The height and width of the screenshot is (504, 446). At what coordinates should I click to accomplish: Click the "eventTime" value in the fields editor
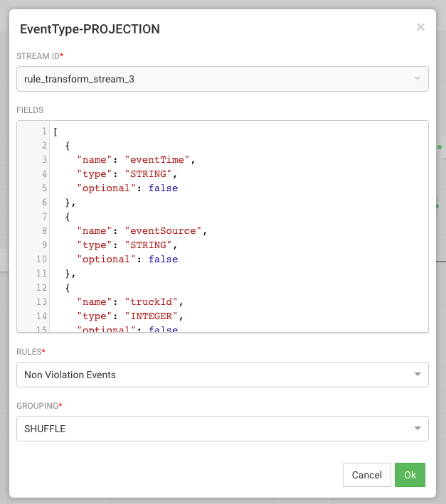(x=160, y=160)
